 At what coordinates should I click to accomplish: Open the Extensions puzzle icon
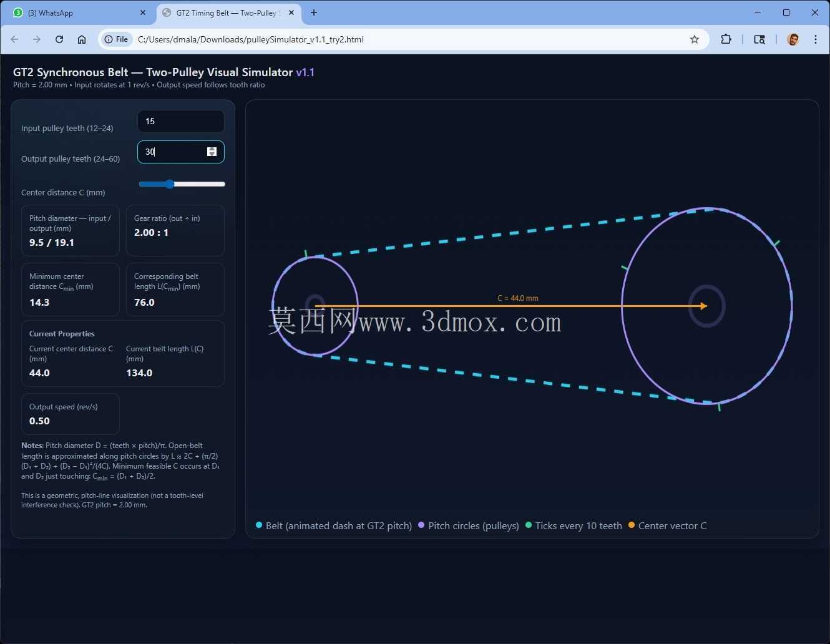(x=726, y=39)
